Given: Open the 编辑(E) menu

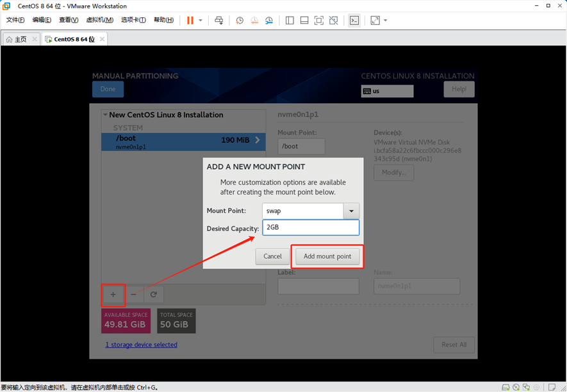Looking at the screenshot, I should coord(42,20).
